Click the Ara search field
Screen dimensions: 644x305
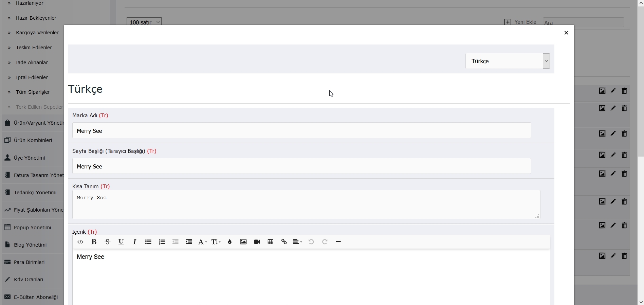click(x=584, y=22)
